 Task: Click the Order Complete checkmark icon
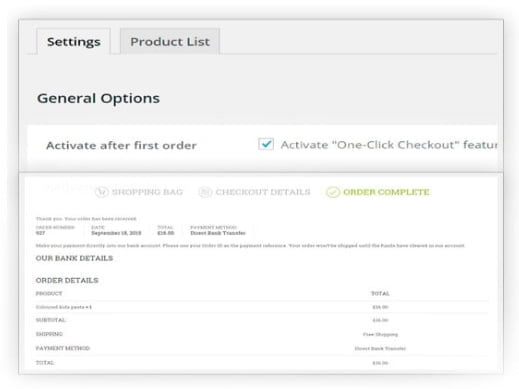pyautogui.click(x=333, y=192)
